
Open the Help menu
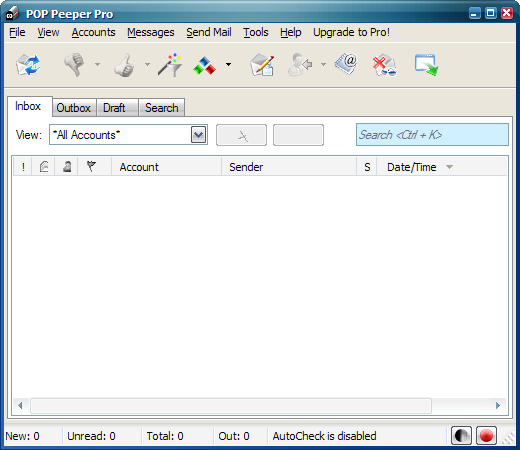(x=291, y=32)
